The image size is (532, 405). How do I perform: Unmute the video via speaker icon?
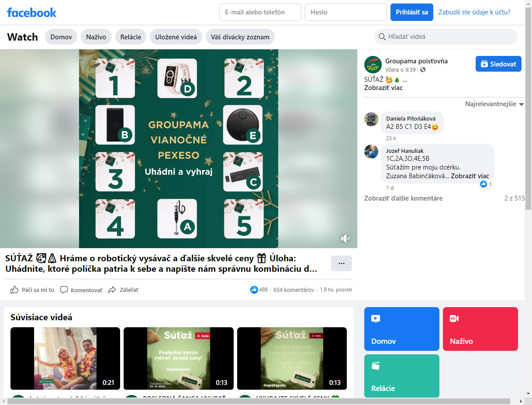[345, 238]
